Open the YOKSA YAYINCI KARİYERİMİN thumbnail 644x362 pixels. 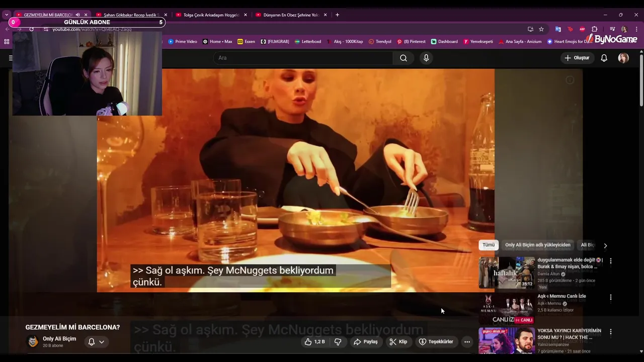tap(507, 341)
